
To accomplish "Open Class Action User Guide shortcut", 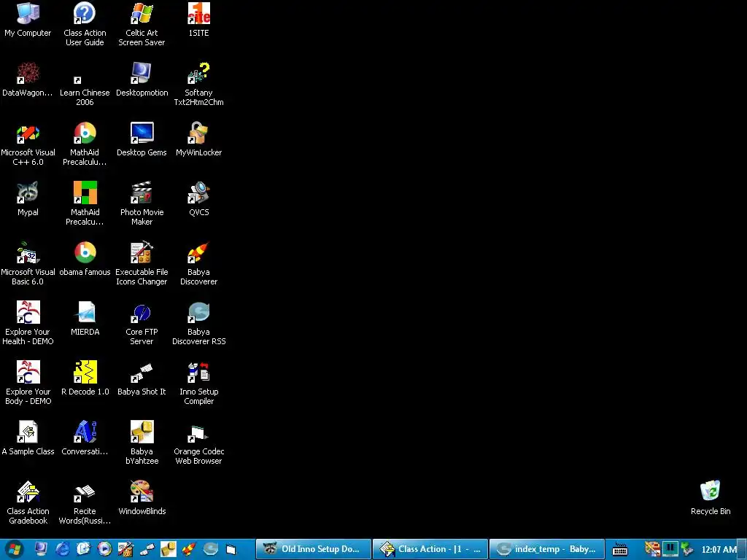I will click(x=85, y=24).
